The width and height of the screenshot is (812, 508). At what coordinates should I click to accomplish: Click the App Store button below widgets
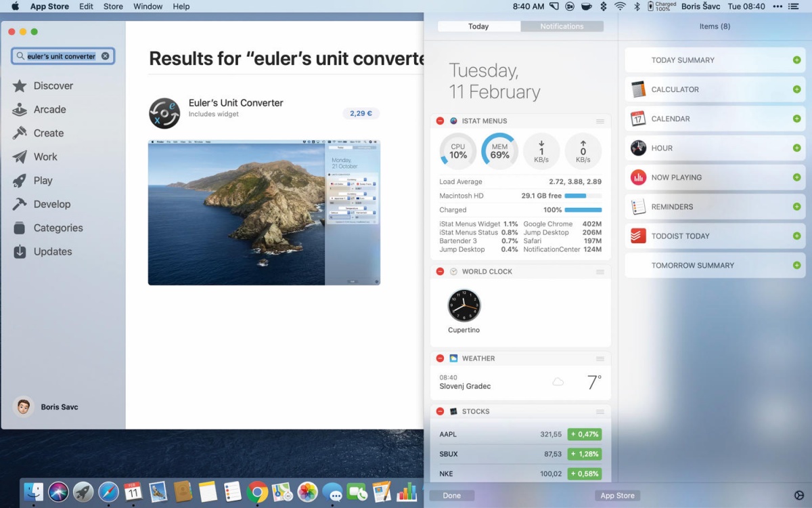618,496
